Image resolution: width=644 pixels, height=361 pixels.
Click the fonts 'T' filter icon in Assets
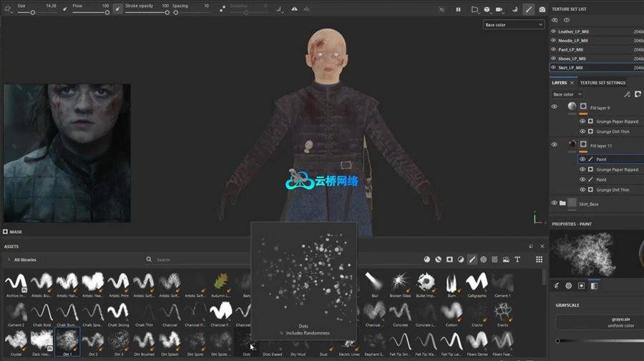[x=517, y=259]
